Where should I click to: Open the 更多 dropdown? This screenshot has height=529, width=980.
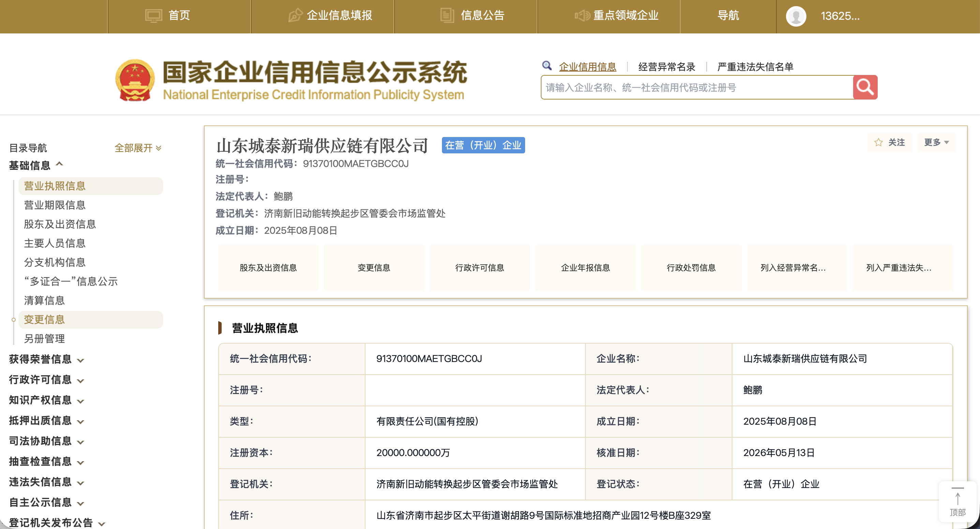[x=936, y=142]
